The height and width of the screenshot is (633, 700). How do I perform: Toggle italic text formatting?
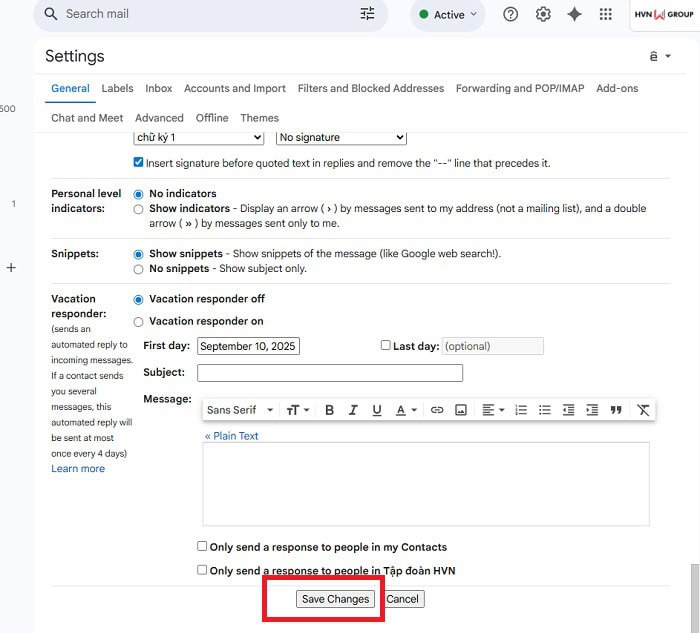pos(353,410)
